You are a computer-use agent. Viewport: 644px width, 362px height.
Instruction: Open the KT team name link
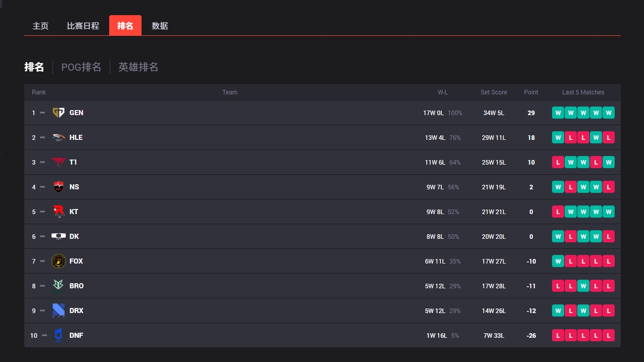point(74,212)
